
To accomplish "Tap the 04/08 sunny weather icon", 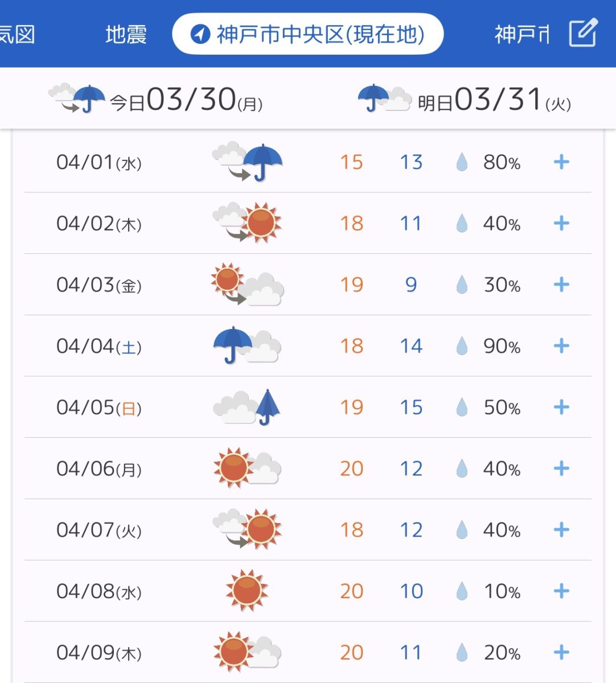I will click(x=247, y=590).
